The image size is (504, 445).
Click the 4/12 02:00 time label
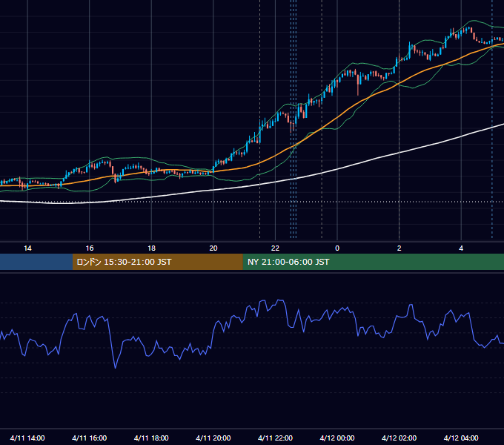(x=399, y=438)
